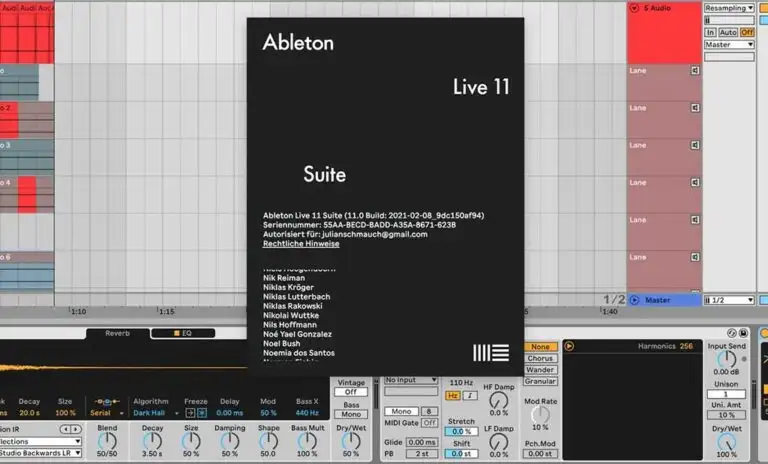The height and width of the screenshot is (464, 768).
Task: Click the Glide 0.00 ms field
Action: pyautogui.click(x=422, y=442)
